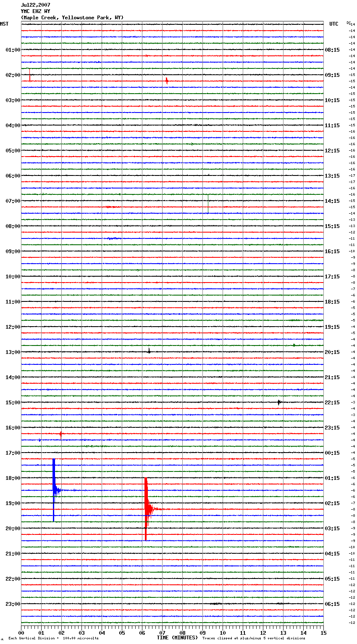The width and height of the screenshot is (357, 644).
Task: Click the 06:15 UTC time label
Action: [x=332, y=604]
